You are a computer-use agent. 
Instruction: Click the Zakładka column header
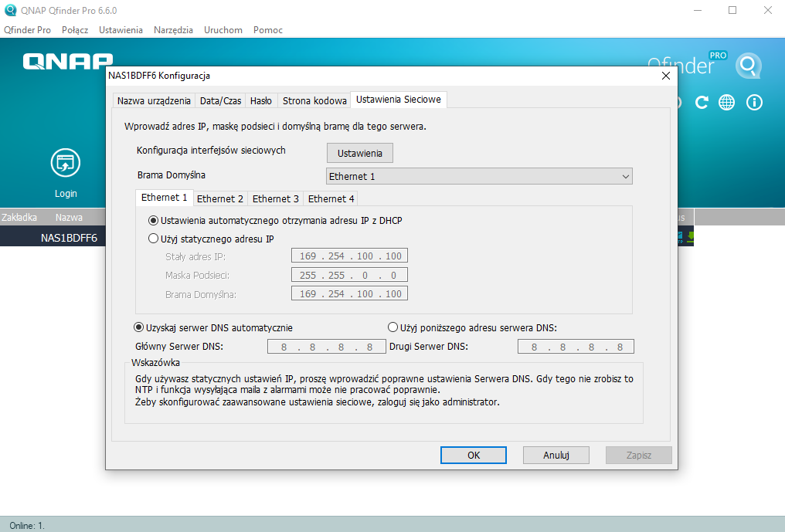coord(19,218)
